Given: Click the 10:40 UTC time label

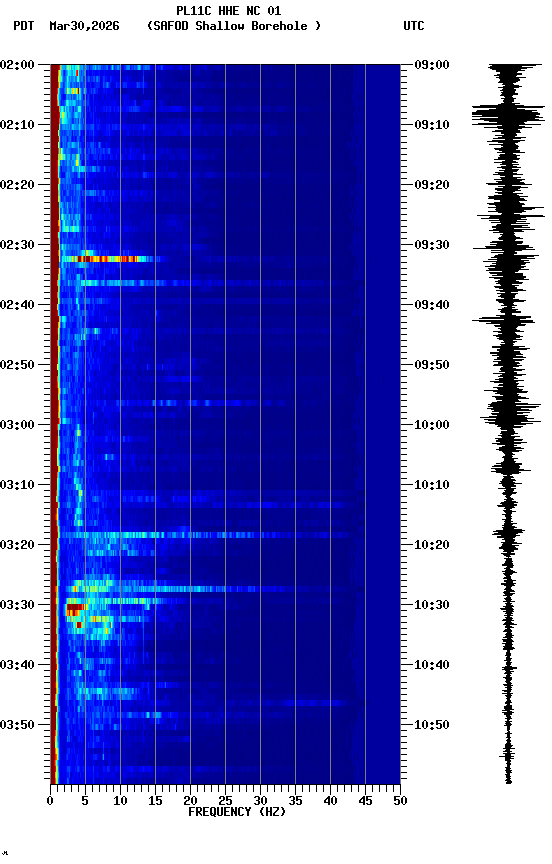Looking at the screenshot, I should [x=432, y=665].
